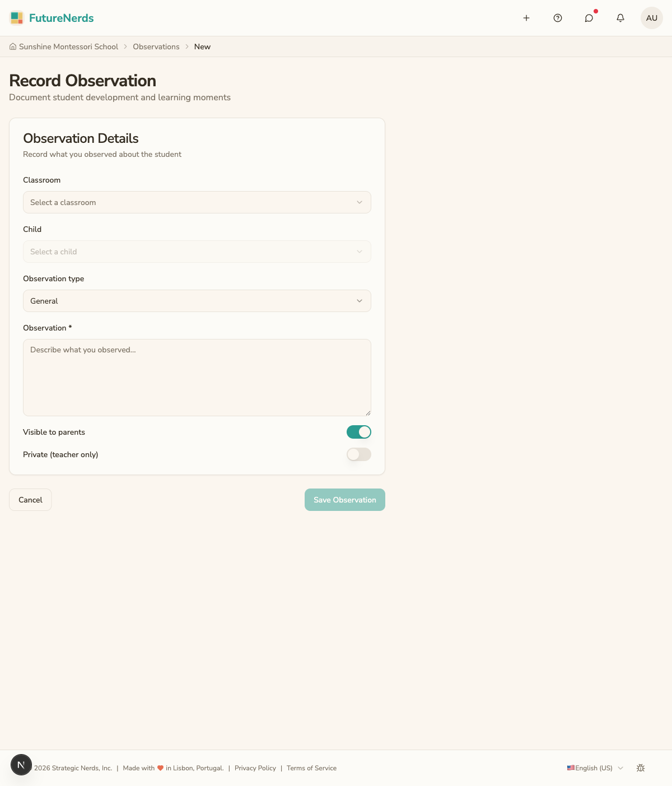Screen dimensions: 672x786
Task: Enable Private (teacher only) switch
Action: (x=359, y=454)
